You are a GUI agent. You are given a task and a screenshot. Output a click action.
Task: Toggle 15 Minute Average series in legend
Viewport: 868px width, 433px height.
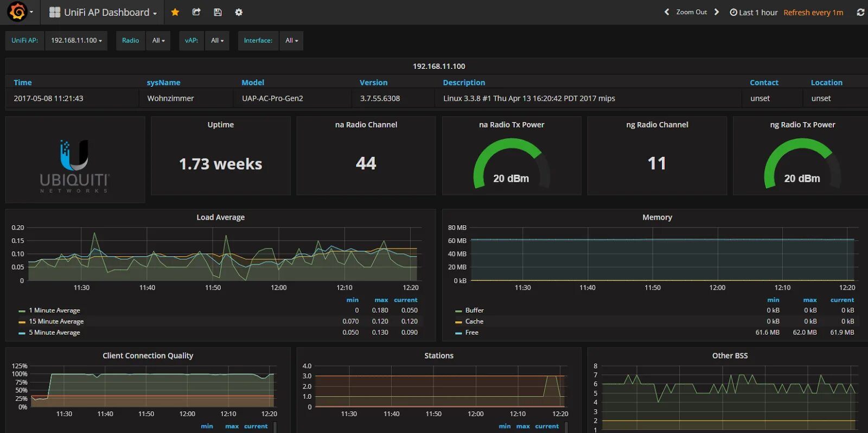pos(56,321)
